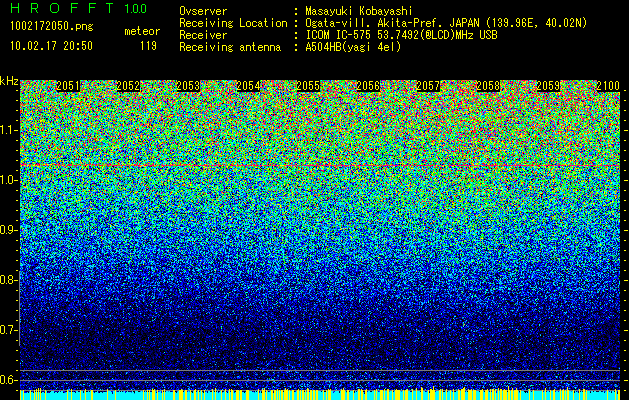Click the 2057 time marker
629x400 pixels.
(x=428, y=85)
